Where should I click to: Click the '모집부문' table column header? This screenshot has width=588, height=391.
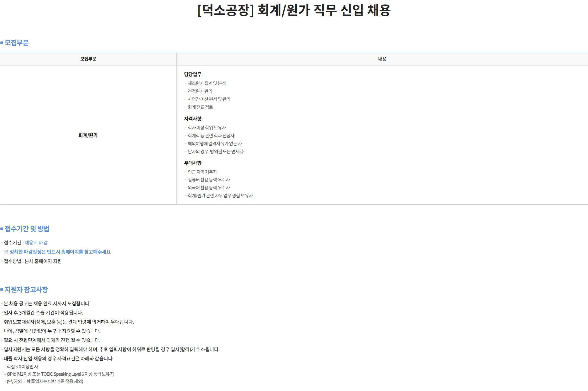[88, 59]
